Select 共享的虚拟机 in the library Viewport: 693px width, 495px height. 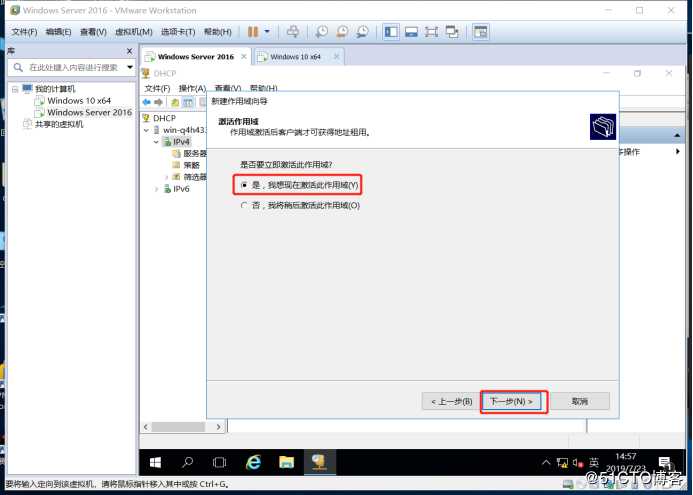[x=59, y=124]
